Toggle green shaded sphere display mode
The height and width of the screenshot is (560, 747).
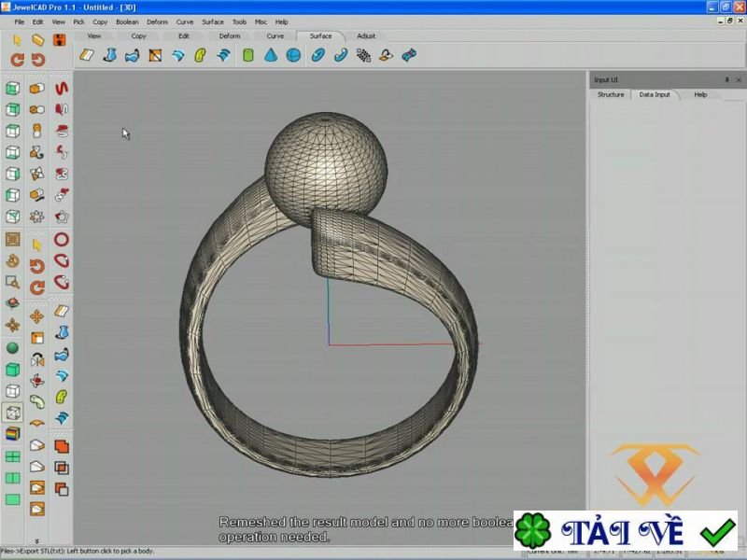coord(13,348)
